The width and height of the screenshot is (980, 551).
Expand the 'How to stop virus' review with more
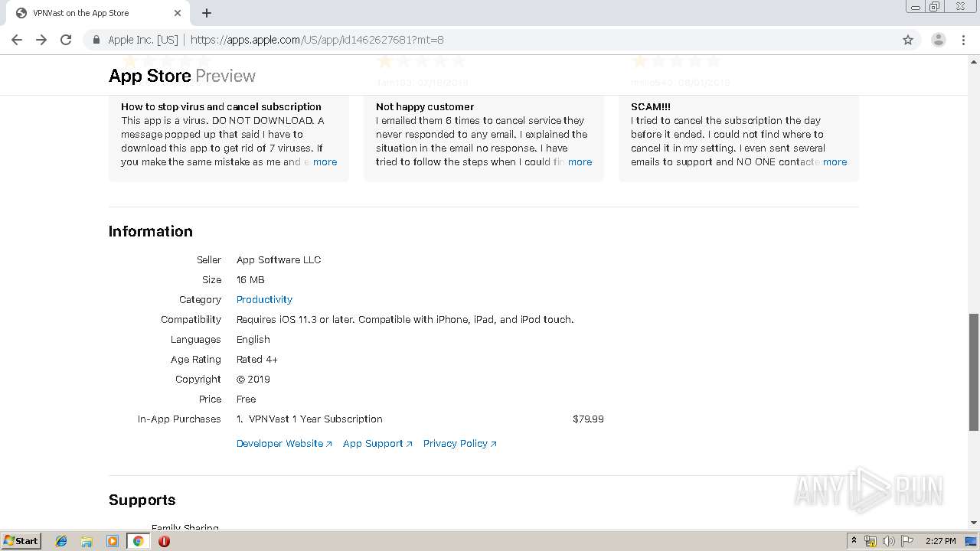325,161
